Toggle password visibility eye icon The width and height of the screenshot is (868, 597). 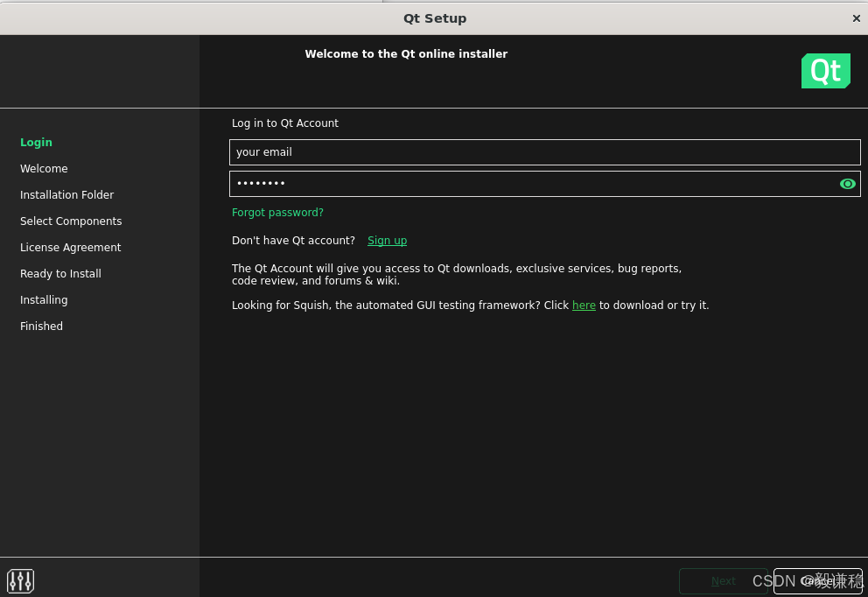click(x=847, y=184)
